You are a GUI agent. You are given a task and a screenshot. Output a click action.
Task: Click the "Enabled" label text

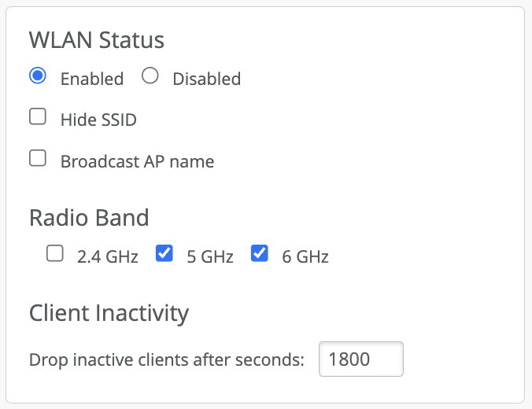coord(92,79)
